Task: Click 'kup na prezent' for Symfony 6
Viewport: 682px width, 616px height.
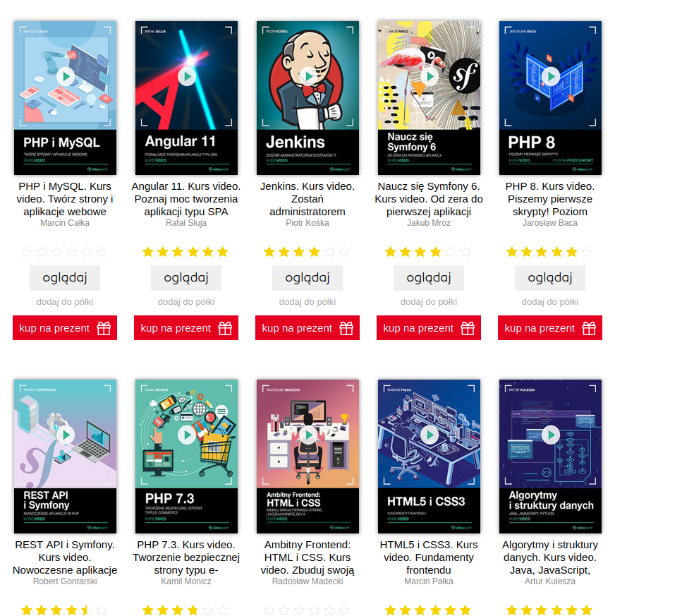Action: pyautogui.click(x=429, y=327)
